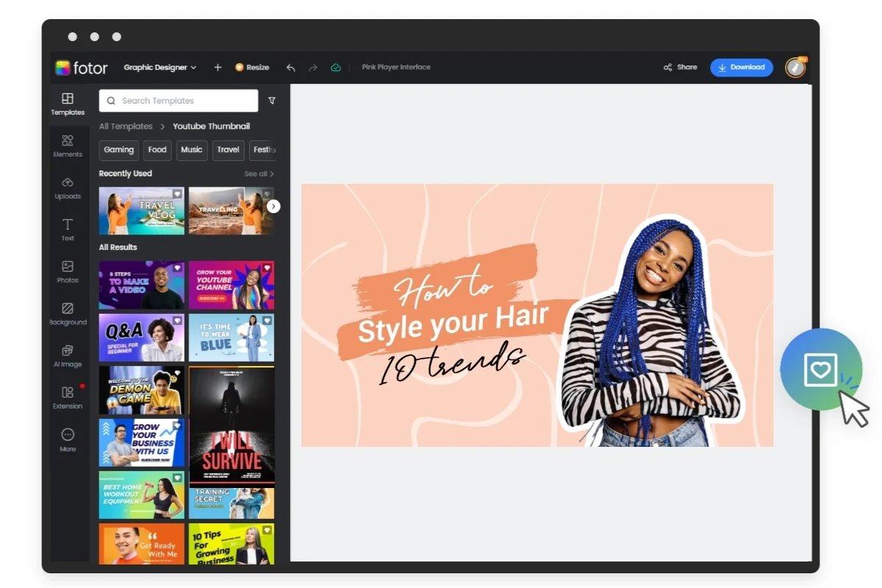Image resolution: width=882 pixels, height=588 pixels.
Task: Expand the Graphic Designer dropdown
Action: coord(159,68)
